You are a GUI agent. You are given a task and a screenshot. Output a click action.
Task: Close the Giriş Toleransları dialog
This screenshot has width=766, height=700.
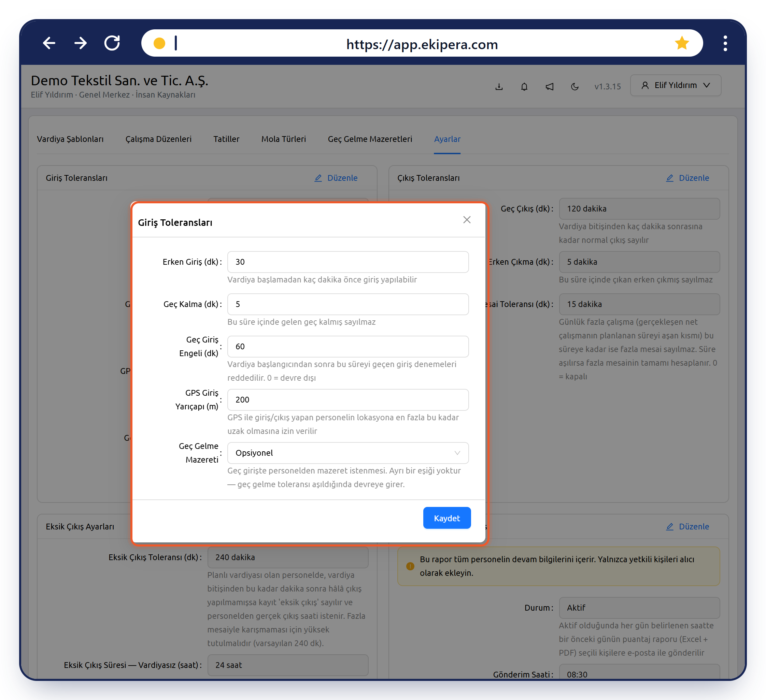pos(467,220)
